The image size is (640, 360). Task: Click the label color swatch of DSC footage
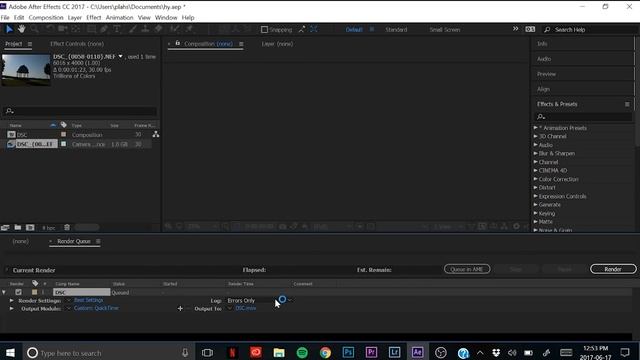pos(63,144)
